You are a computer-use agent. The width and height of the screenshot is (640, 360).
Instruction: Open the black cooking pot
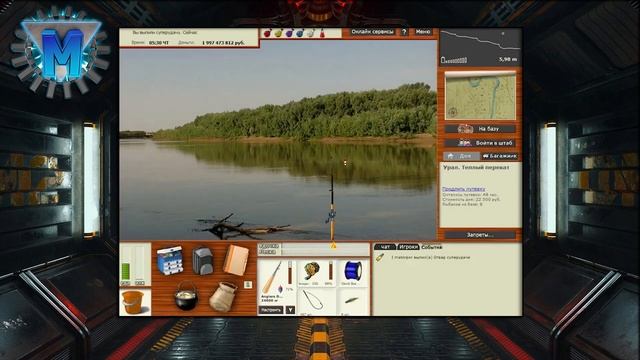tap(186, 295)
